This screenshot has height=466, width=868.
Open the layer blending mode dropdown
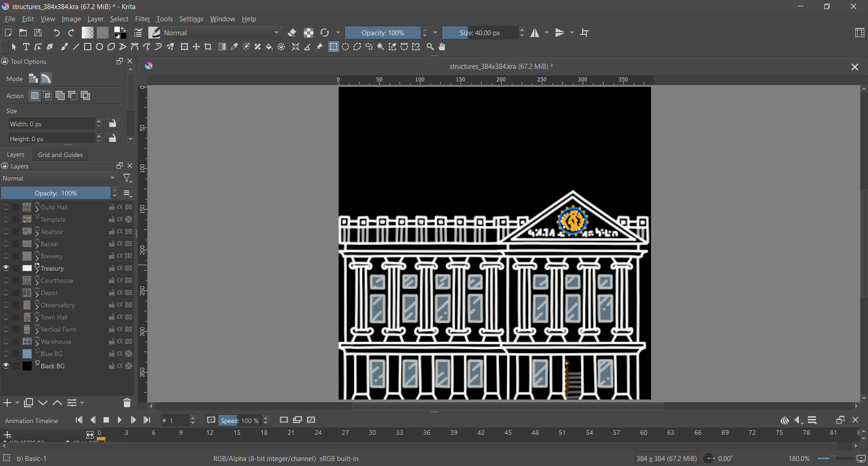tap(59, 179)
